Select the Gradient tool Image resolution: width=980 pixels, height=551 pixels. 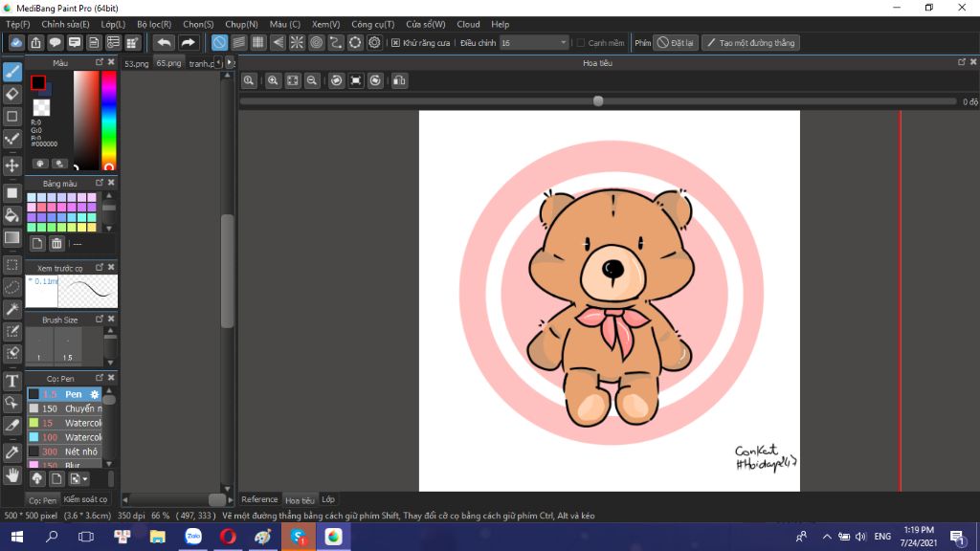[12, 237]
